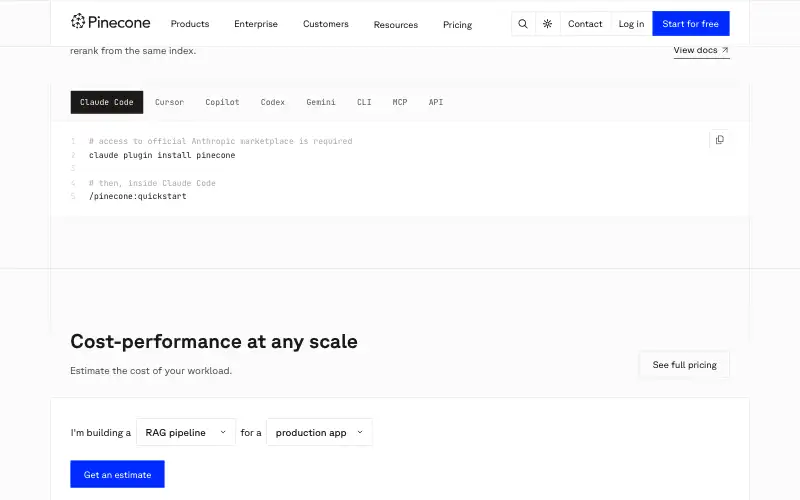Click the 'claude plugin install pinecone' code line
This screenshot has height=500, width=800.
pyautogui.click(x=162, y=155)
